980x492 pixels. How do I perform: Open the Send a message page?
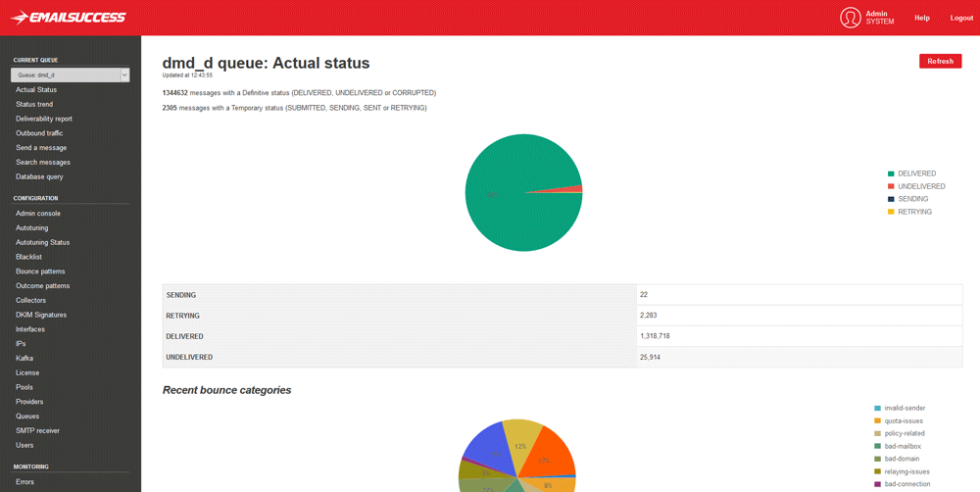[x=41, y=148]
